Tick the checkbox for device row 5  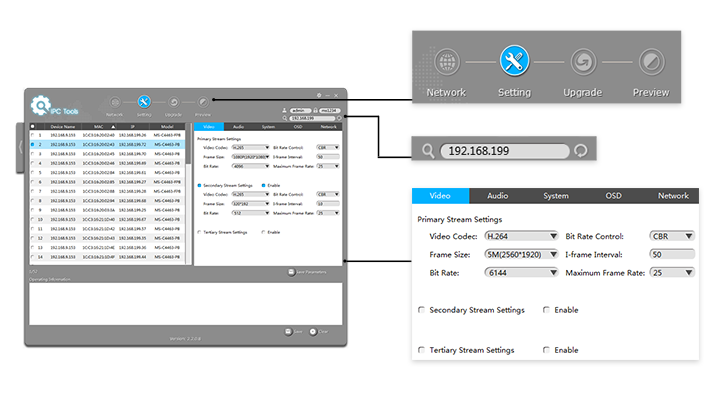click(x=32, y=172)
